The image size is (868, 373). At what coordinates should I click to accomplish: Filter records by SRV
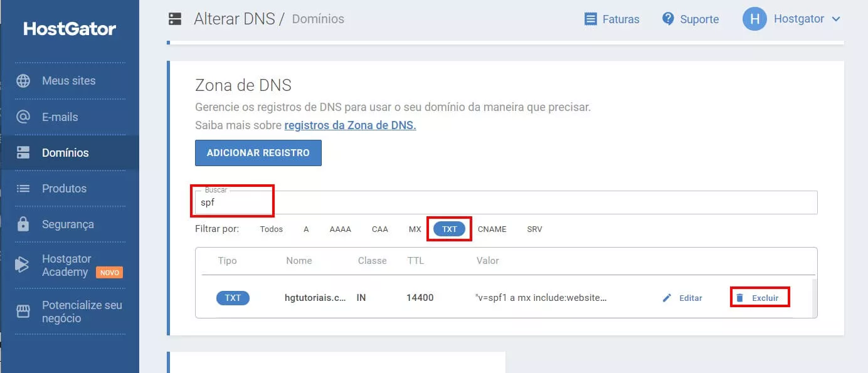coord(534,229)
